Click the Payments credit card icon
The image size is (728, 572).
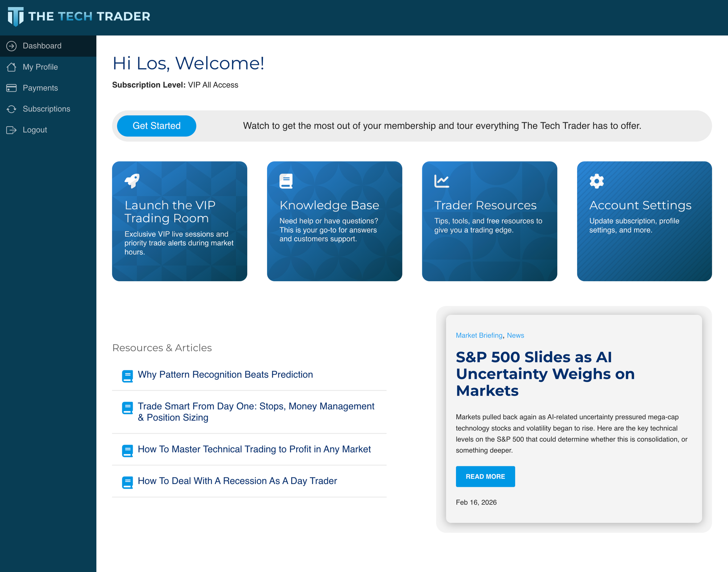(x=11, y=88)
